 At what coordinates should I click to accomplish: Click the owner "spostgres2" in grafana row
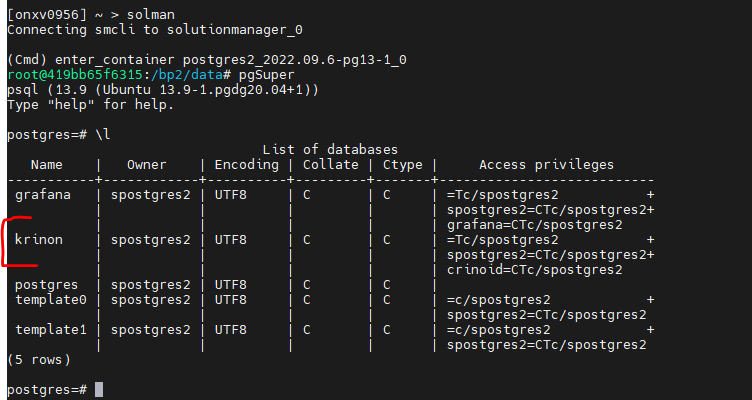[151, 195]
